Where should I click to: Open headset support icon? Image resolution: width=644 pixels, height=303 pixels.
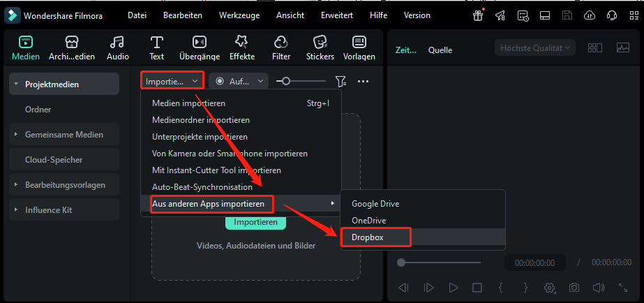tap(611, 15)
